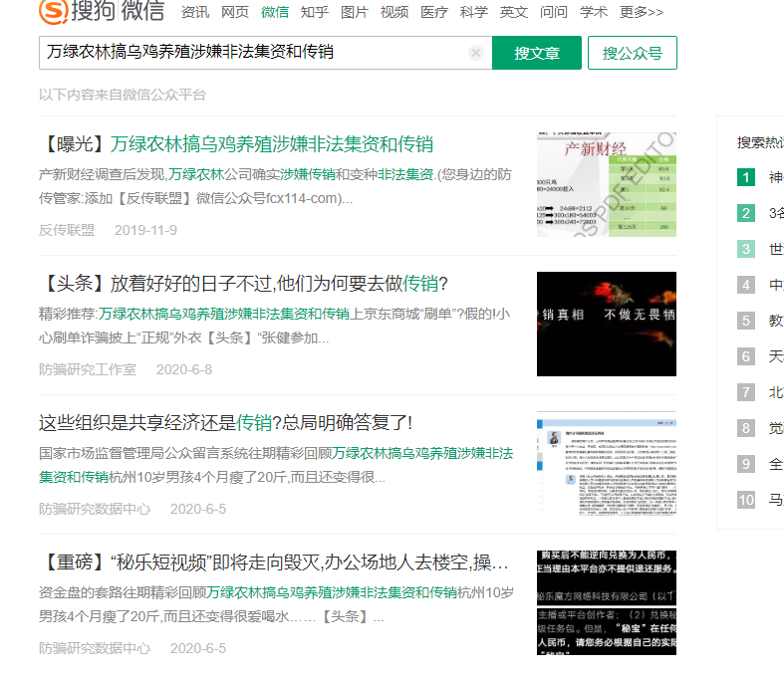Click hot search rank 4 badge
This screenshot has height=673, width=784.
click(746, 285)
